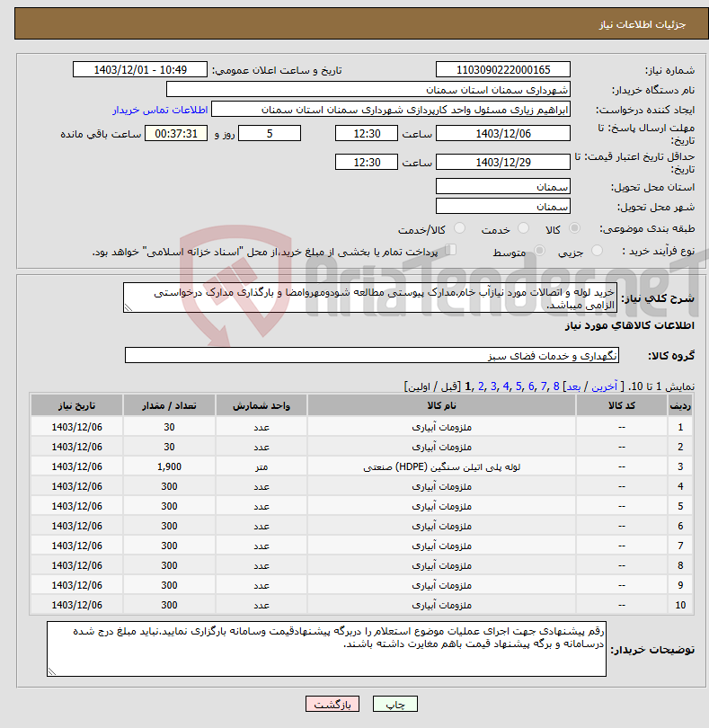Click the buyer notes text area
The height and width of the screenshot is (728, 709).
(x=326, y=649)
